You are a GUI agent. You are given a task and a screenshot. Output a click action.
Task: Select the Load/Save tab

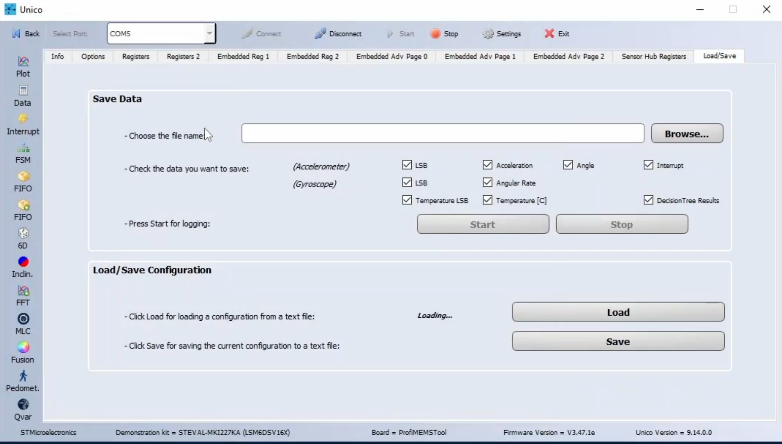tap(719, 56)
